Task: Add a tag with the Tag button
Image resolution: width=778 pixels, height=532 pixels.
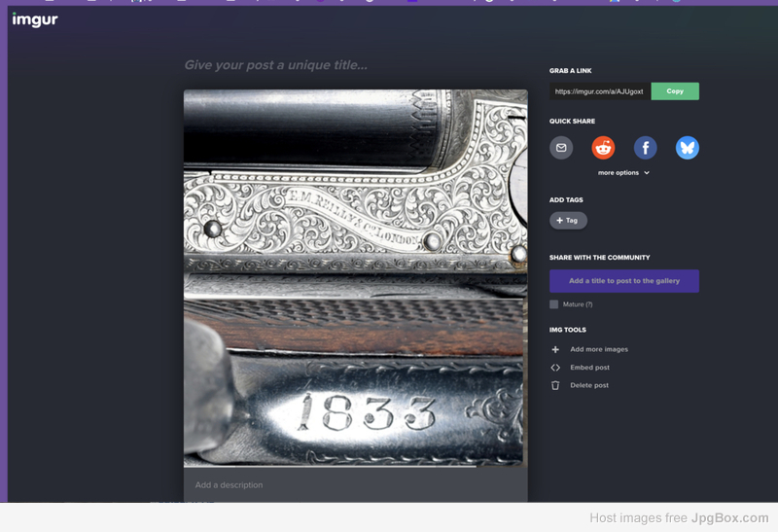Action: click(x=568, y=221)
